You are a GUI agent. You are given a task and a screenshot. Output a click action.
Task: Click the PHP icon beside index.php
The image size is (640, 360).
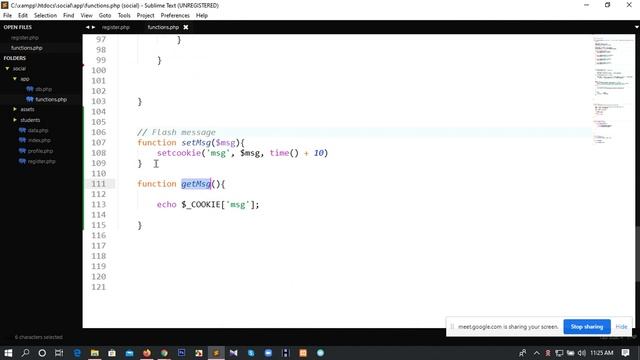pos(22,140)
